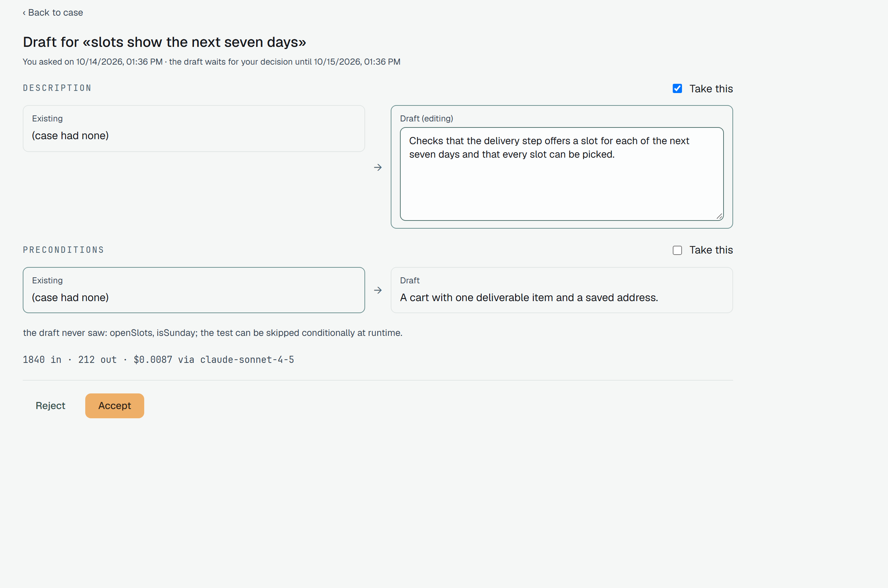
Task: Select the Existing description card reading (case had none)
Action: point(194,129)
